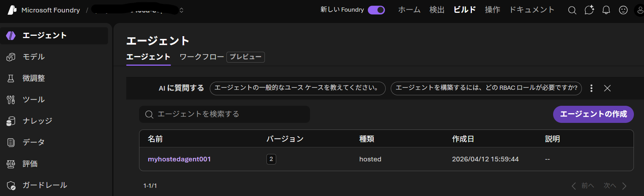Open the エージェント sidebar item
The height and width of the screenshot is (196, 644).
54,36
